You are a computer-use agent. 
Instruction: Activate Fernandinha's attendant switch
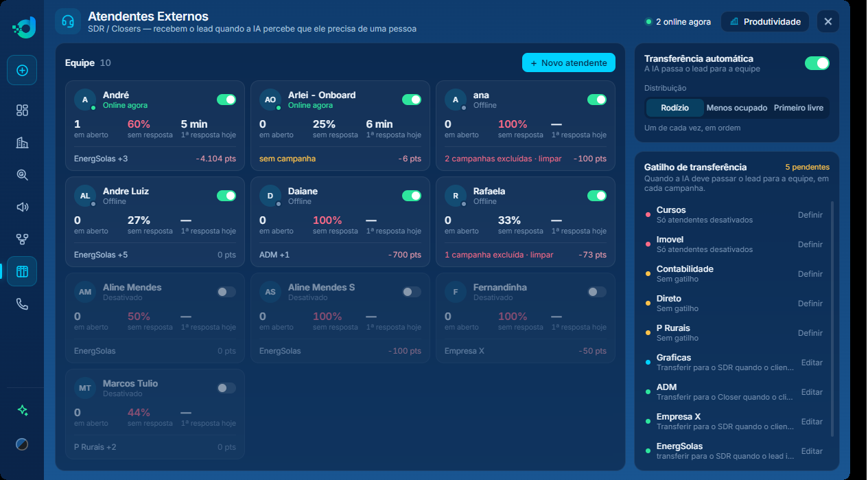[597, 292]
